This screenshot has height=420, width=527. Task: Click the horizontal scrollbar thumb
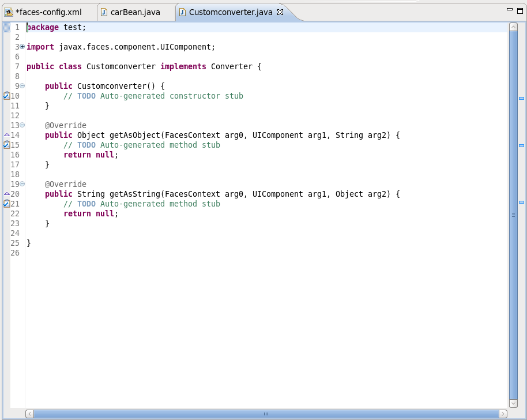(266, 414)
